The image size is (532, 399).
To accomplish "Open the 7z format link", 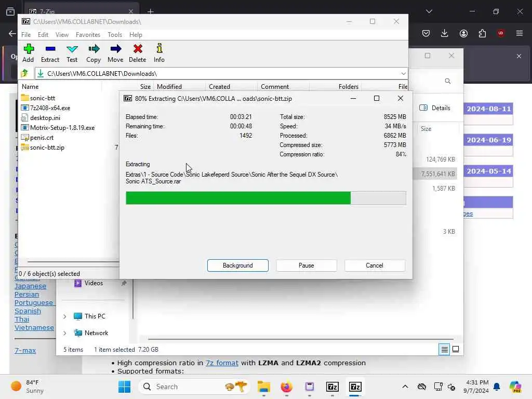I will click(x=222, y=363).
